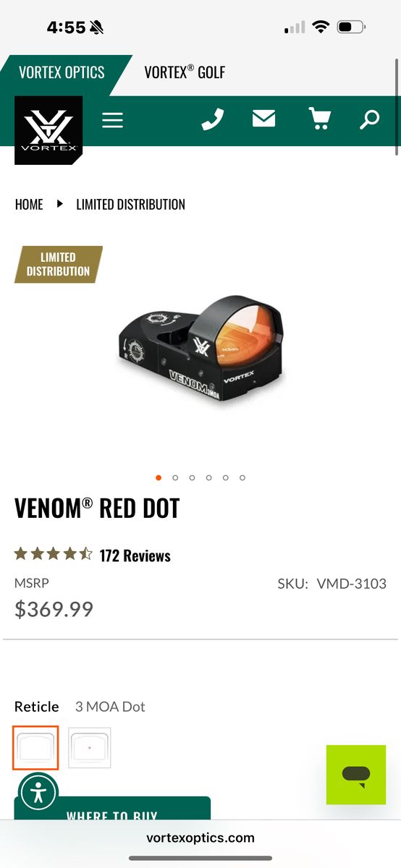The width and height of the screenshot is (401, 868).
Task: Open the hamburger navigation menu
Action: (x=112, y=119)
